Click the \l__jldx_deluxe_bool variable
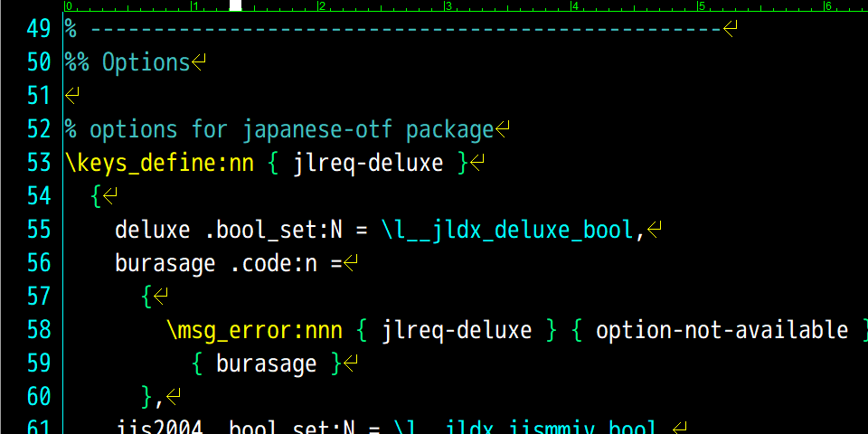The image size is (868, 434). tap(506, 230)
